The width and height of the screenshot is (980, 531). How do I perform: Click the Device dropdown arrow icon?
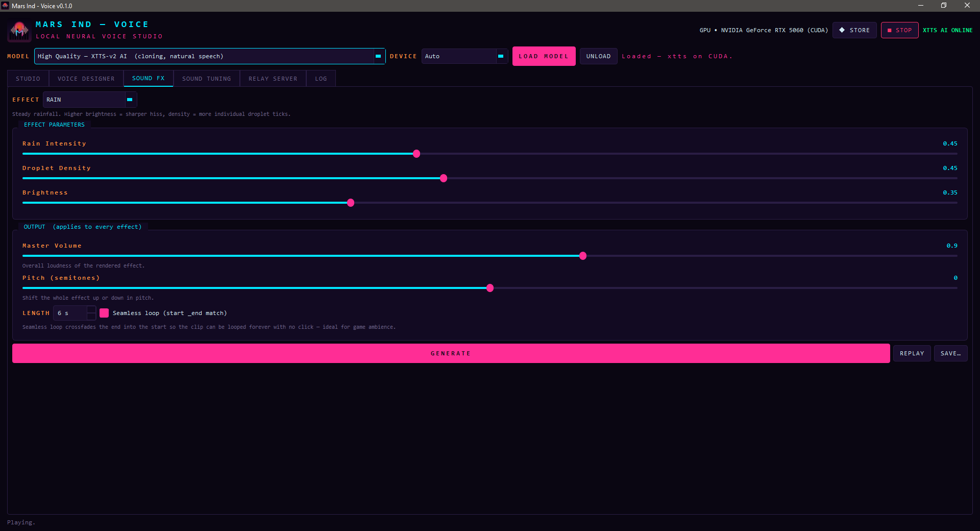coord(501,56)
